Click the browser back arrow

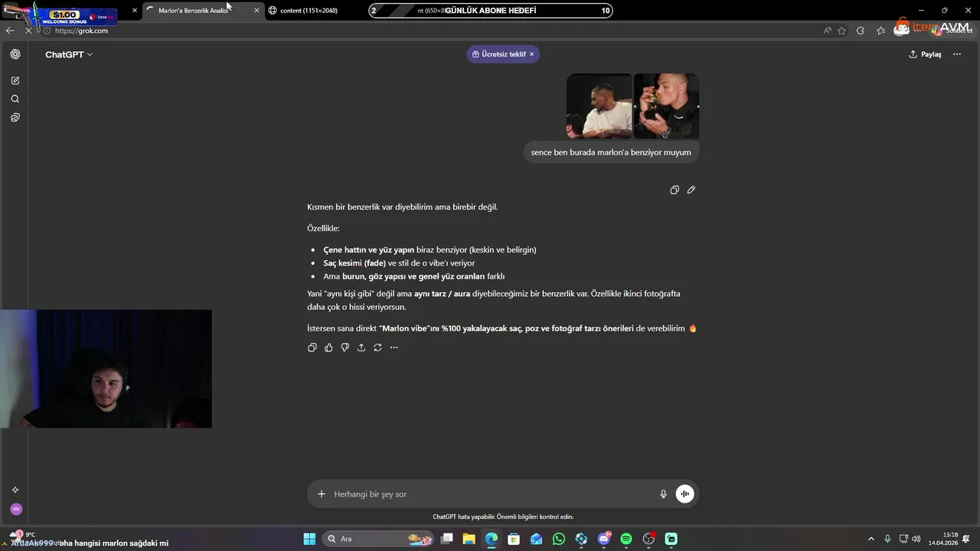tap(10, 31)
